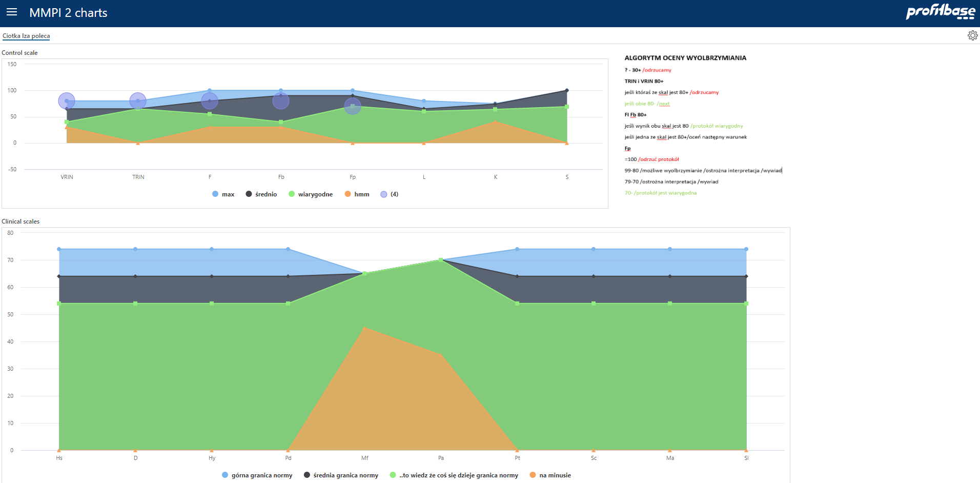Click the dark średnio data point at S

[567, 90]
